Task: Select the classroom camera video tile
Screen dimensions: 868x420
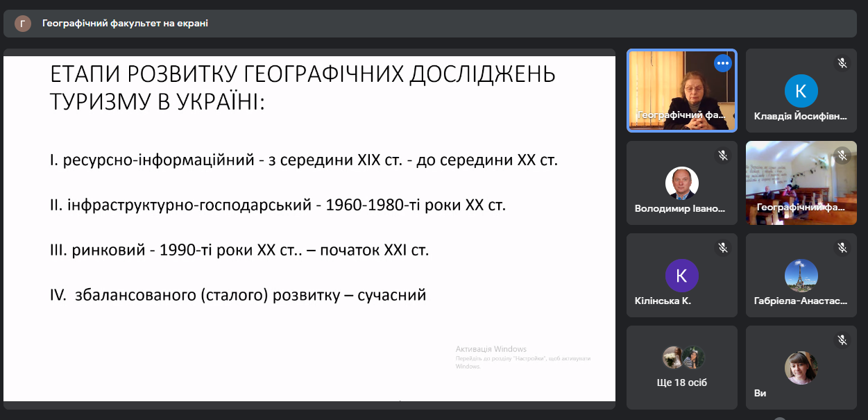Action: click(x=801, y=183)
